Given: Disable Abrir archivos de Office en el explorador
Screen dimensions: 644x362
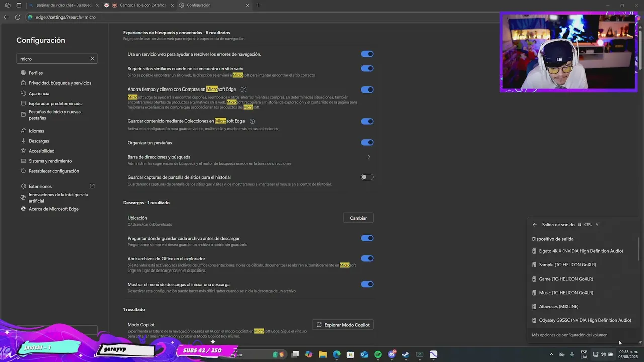Looking at the screenshot, I should click(367, 258).
